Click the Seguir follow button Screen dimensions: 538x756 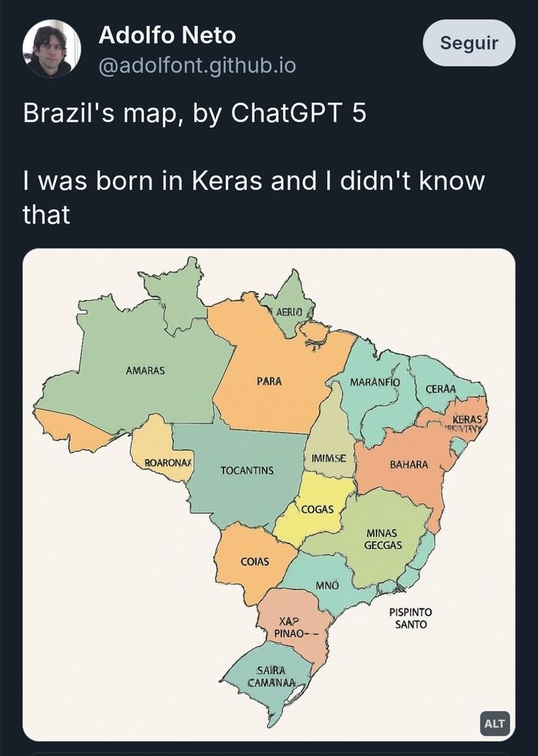tap(469, 43)
